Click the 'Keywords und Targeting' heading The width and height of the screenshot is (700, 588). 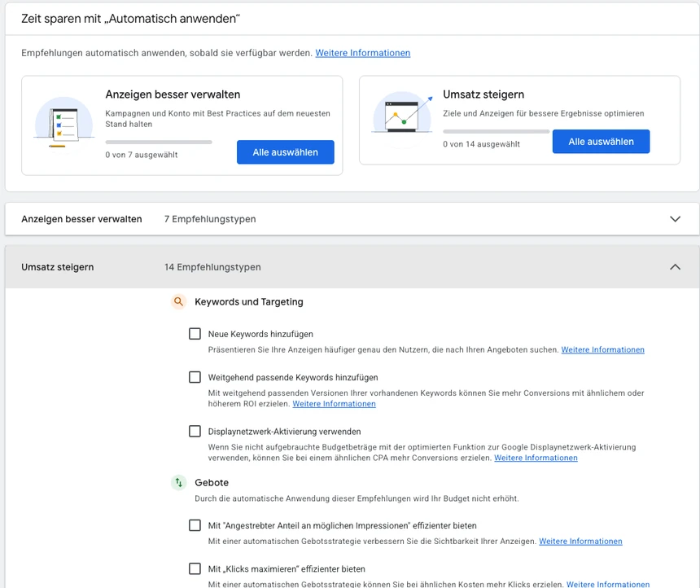(x=248, y=302)
